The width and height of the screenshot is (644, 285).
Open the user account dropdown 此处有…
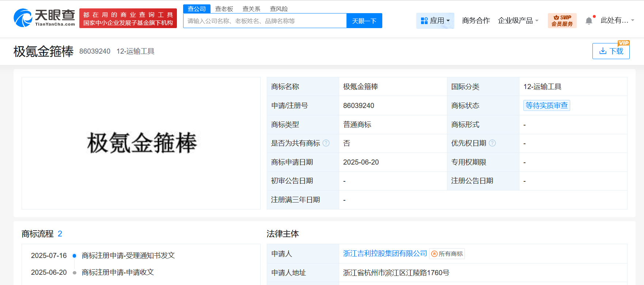[x=617, y=20]
